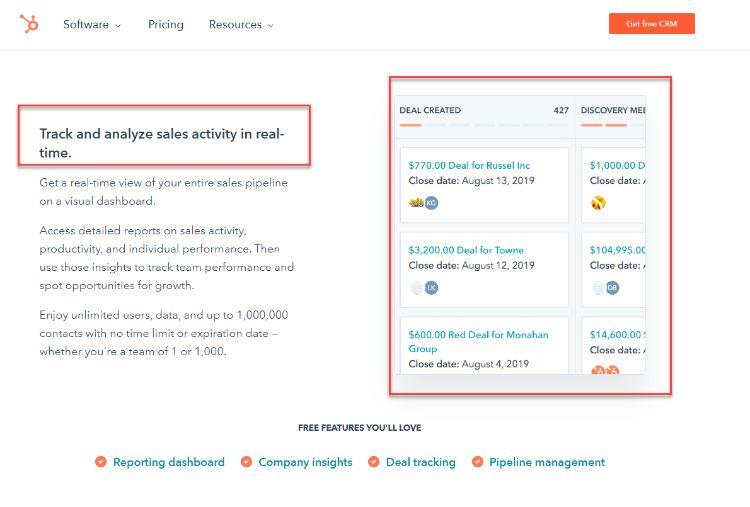Click the Get free CRM button
This screenshot has height=507, width=750.
(x=651, y=23)
